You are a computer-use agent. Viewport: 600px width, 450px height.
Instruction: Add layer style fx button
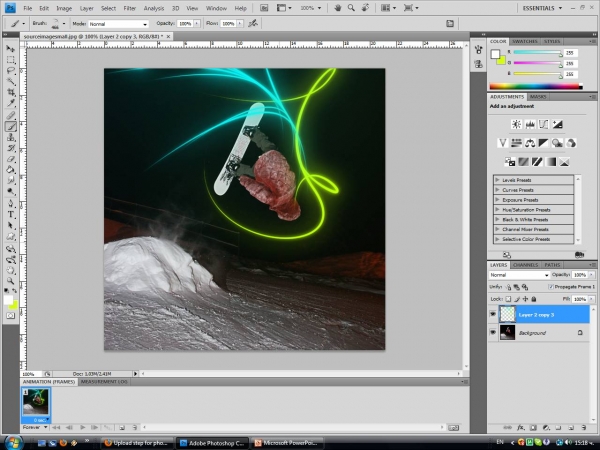[520, 428]
